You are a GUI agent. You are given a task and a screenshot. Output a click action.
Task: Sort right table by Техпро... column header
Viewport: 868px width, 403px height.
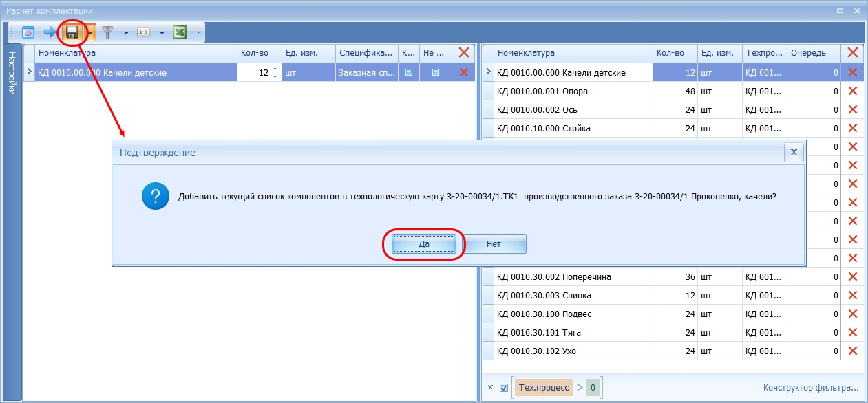point(763,53)
